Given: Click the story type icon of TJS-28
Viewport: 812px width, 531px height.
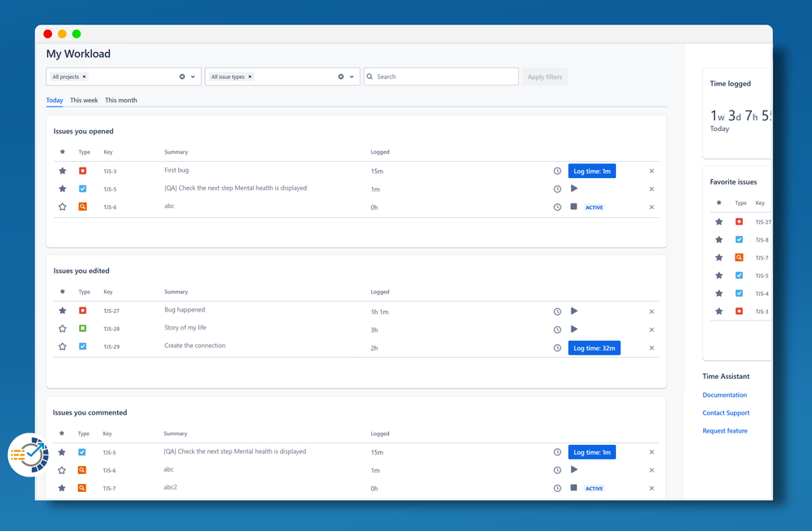Looking at the screenshot, I should tap(82, 329).
